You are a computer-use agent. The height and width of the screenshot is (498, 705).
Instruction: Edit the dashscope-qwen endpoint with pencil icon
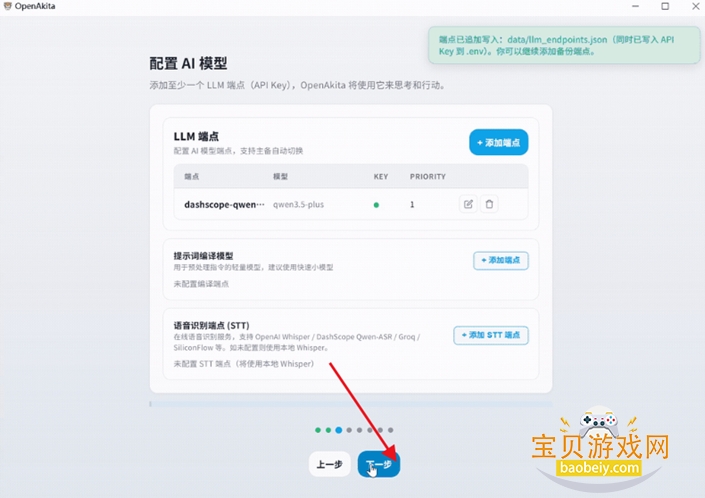(x=467, y=204)
